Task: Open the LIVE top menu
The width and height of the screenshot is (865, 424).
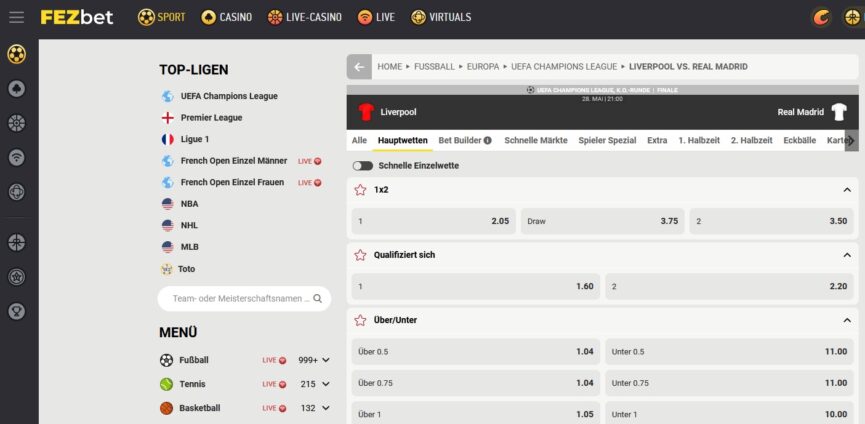Action: pos(376,18)
